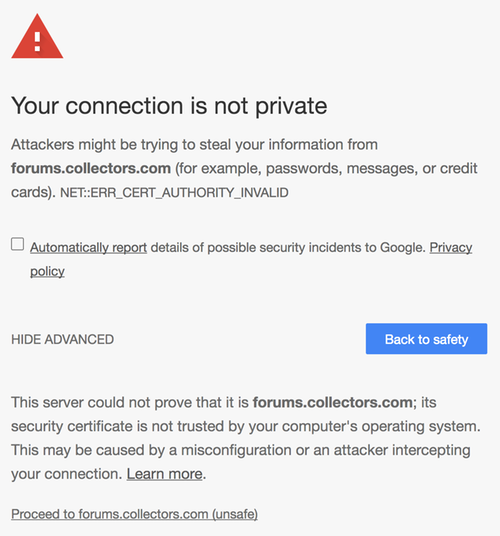Click the 'passwords, messages, or credit' text

[371, 169]
